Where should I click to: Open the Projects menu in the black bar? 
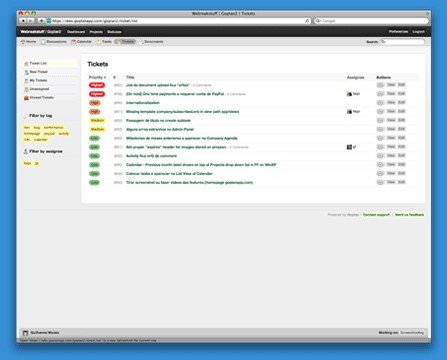[96, 32]
